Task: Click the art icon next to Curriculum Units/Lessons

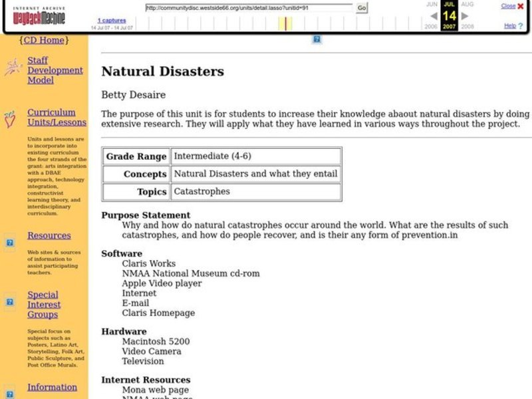Action: (9, 118)
